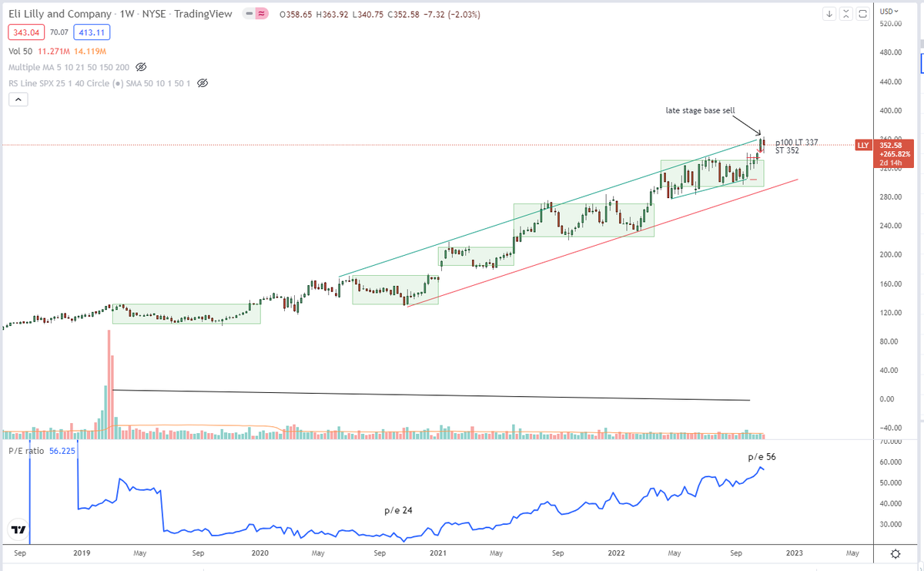
Task: Click the 160.00 price axis label
Action: coord(890,284)
